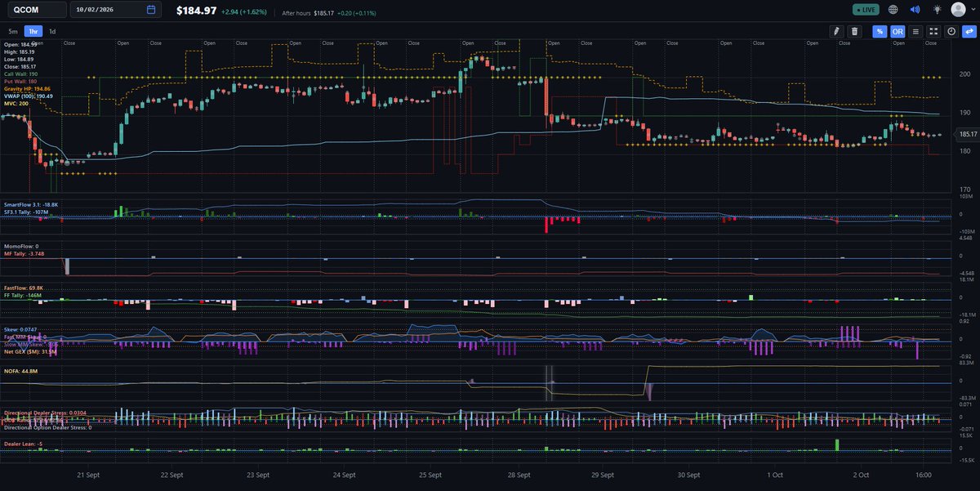Open the user profile avatar
Screen dimensions: 980x491
click(x=958, y=10)
